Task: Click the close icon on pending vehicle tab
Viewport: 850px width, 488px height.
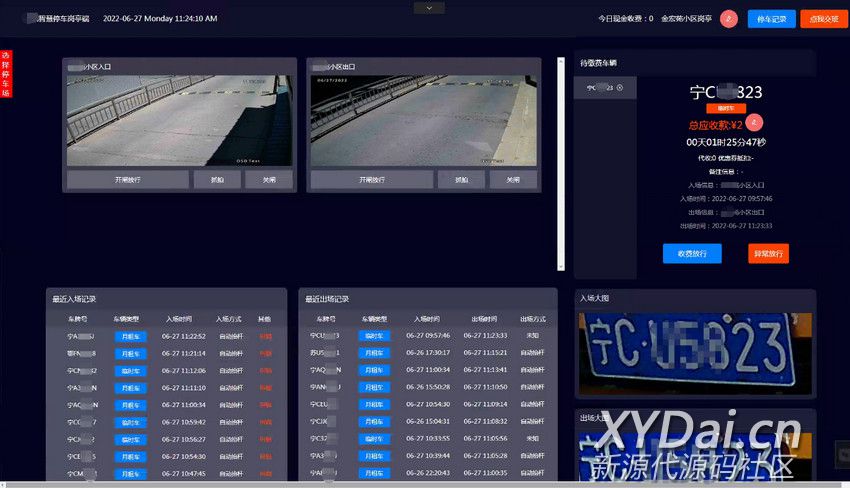Action: 620,88
